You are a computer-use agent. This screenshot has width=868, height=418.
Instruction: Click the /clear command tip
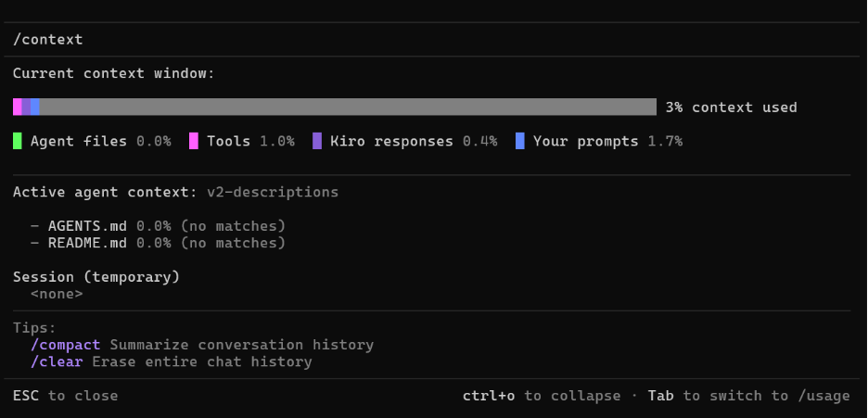coord(57,362)
